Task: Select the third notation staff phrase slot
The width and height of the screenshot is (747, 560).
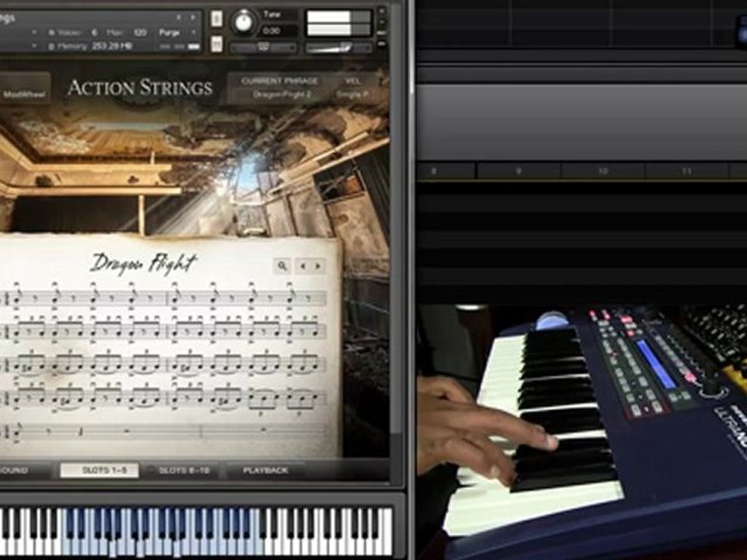Action: [164, 364]
